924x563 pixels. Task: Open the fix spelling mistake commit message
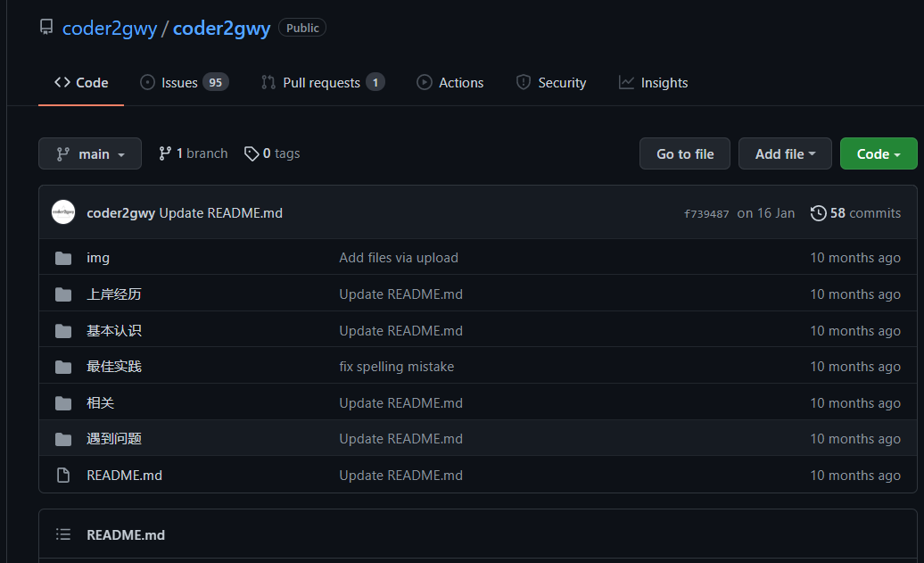pyautogui.click(x=397, y=367)
